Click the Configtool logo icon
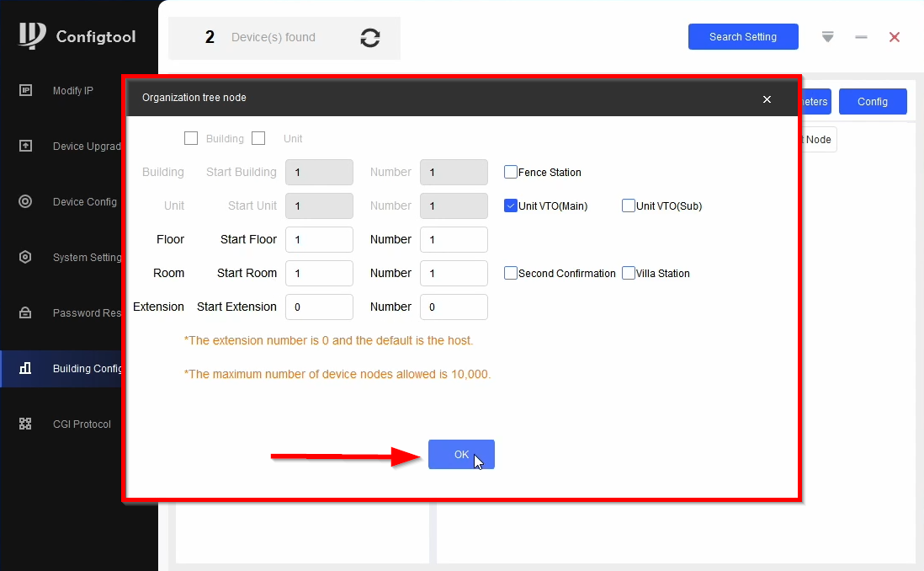The height and width of the screenshot is (571, 924). [32, 35]
